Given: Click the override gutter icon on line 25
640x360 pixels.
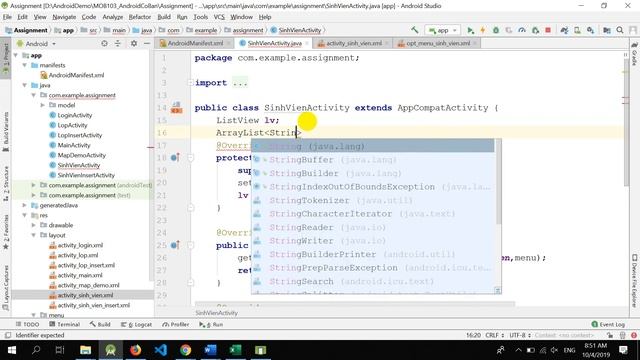Looking at the screenshot, I should pos(175,245).
